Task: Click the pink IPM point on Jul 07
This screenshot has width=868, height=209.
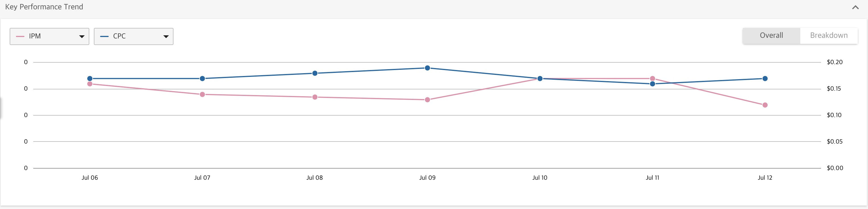Action: coord(202,94)
